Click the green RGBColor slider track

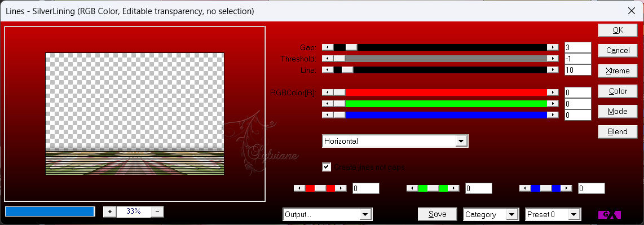click(x=446, y=104)
